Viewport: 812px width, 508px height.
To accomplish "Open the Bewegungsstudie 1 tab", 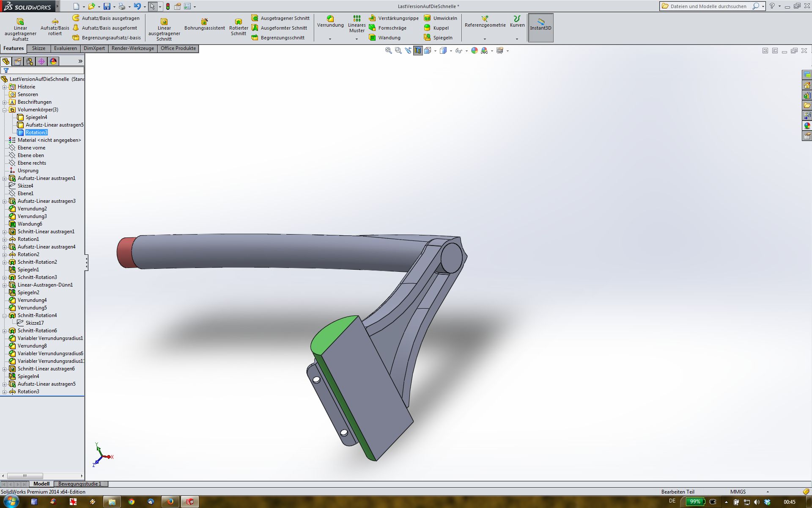I will tap(80, 484).
